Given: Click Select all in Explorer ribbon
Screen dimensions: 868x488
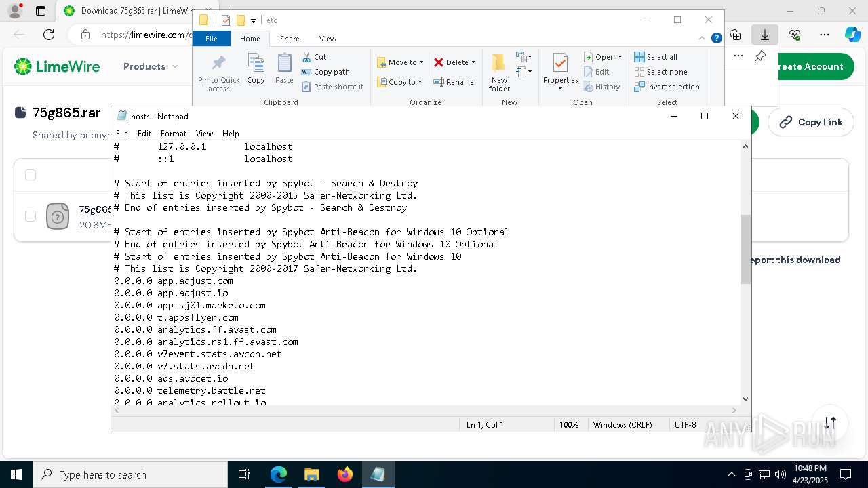Looking at the screenshot, I should pyautogui.click(x=656, y=57).
